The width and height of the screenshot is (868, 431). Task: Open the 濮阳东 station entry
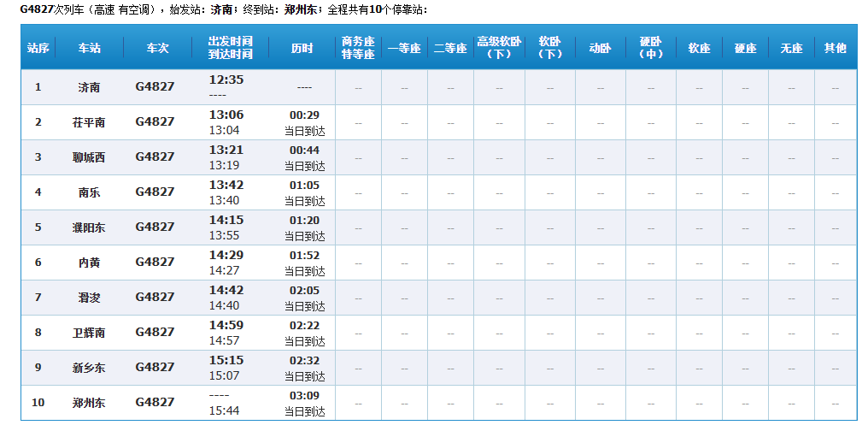tap(89, 227)
